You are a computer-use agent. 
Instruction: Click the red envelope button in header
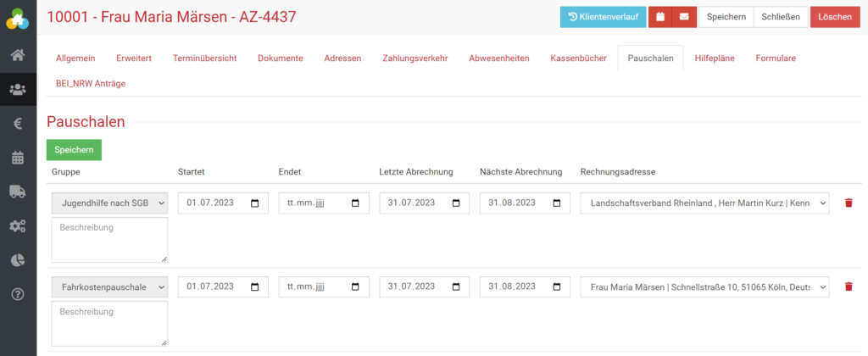[684, 17]
